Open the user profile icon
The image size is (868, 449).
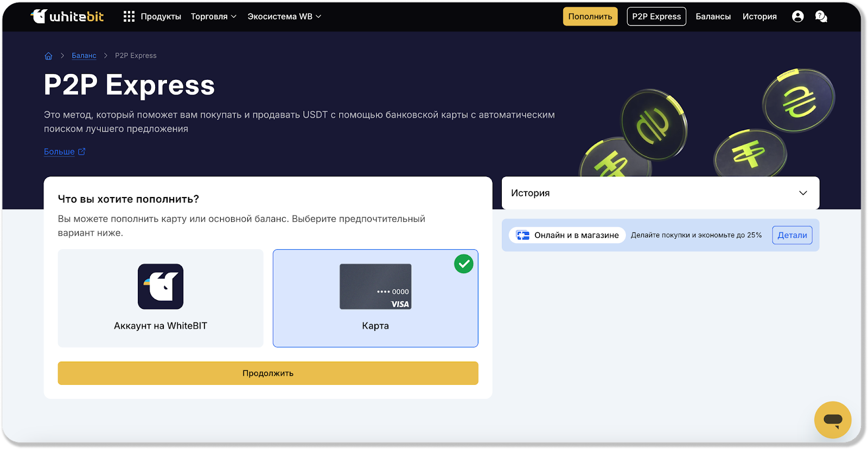[797, 16]
